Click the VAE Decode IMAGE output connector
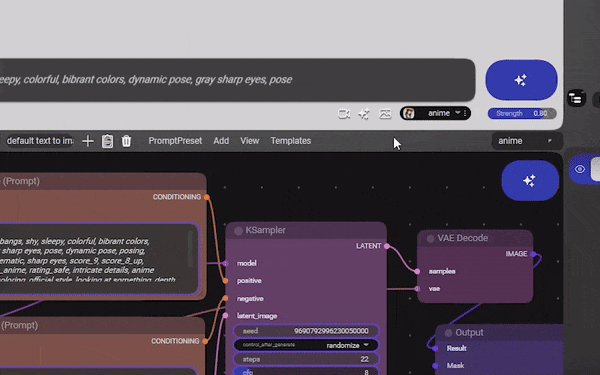 533,254
